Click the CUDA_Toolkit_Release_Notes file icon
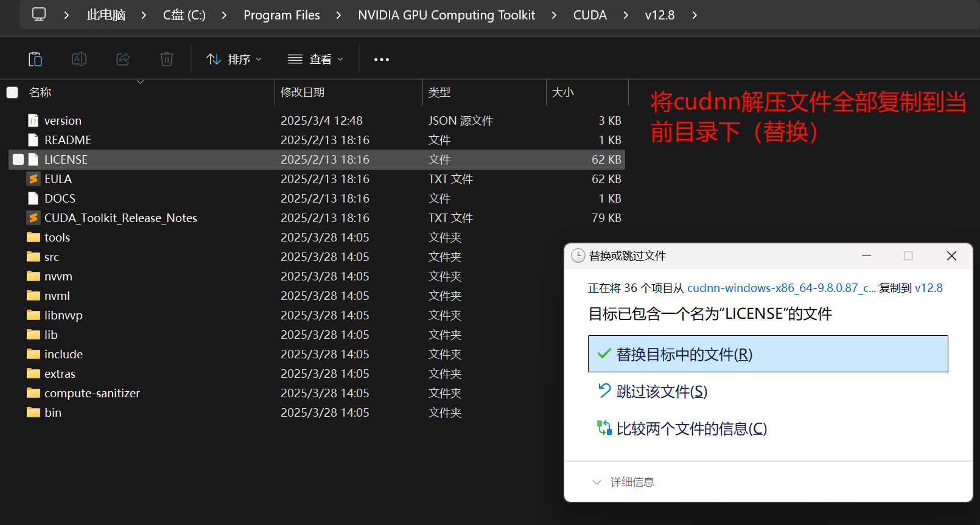The width and height of the screenshot is (980, 525). coord(33,218)
